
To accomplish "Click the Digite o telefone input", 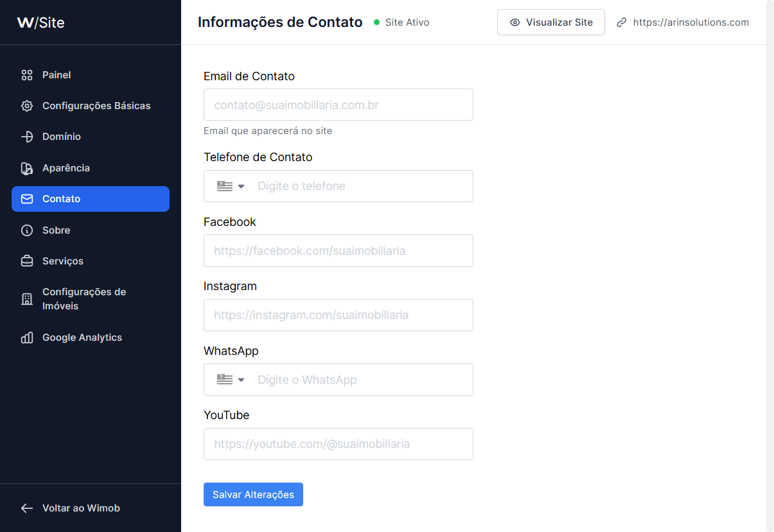I will click(x=362, y=186).
